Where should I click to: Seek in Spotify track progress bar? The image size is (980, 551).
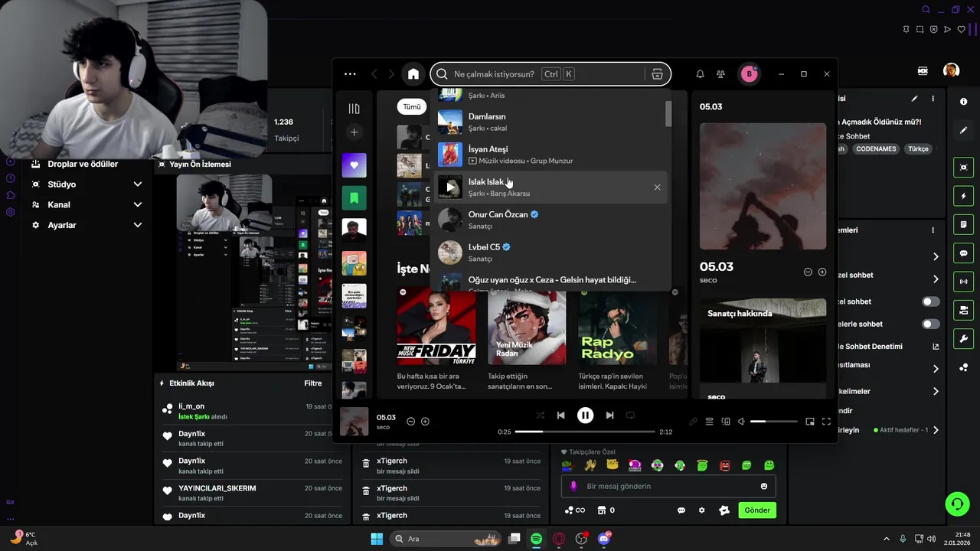(x=585, y=432)
